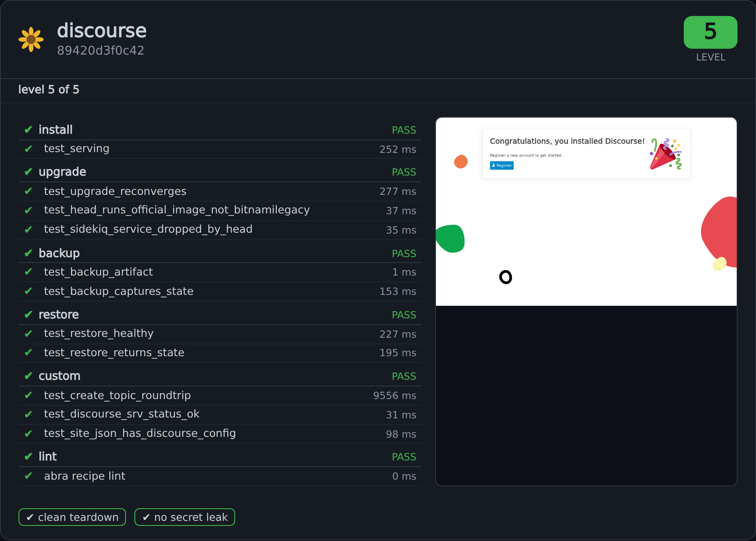Select the test_serving test name
The width and height of the screenshot is (756, 541).
coord(76,149)
